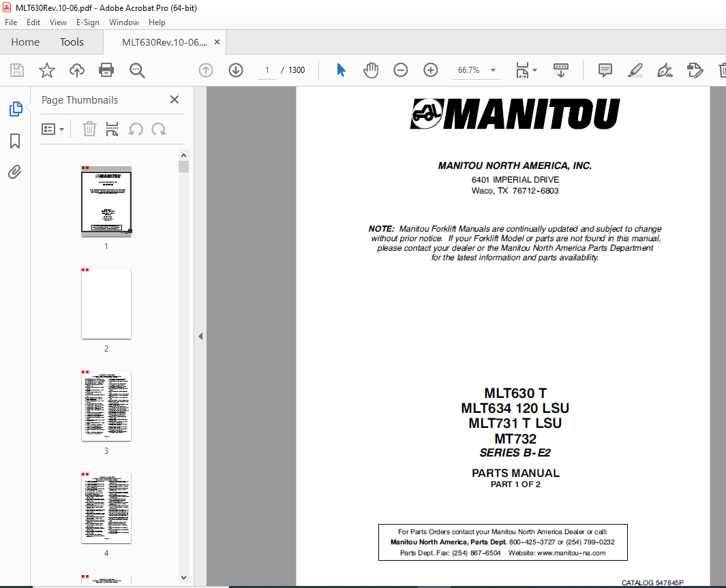726x588 pixels.
Task: Open the Help menu
Action: pyautogui.click(x=157, y=22)
